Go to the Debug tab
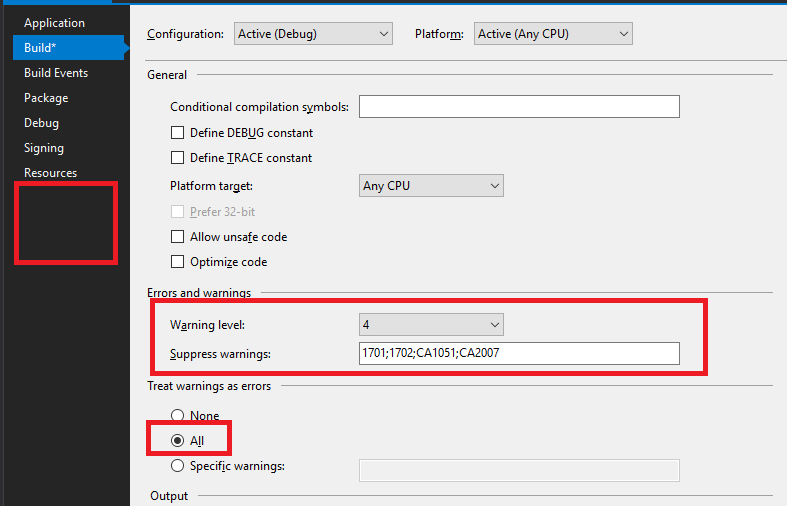 click(41, 123)
